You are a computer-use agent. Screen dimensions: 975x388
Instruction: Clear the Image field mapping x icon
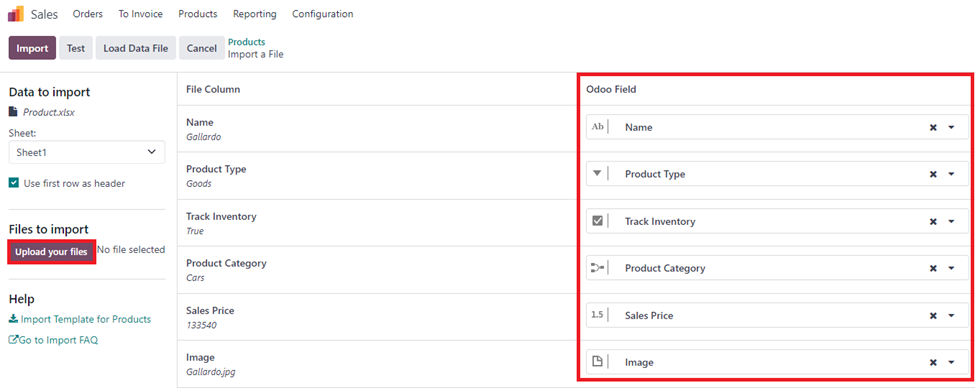[933, 363]
